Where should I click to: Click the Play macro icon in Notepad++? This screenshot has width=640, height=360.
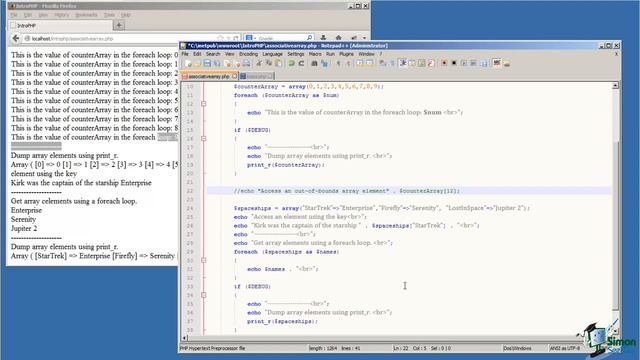click(464, 63)
